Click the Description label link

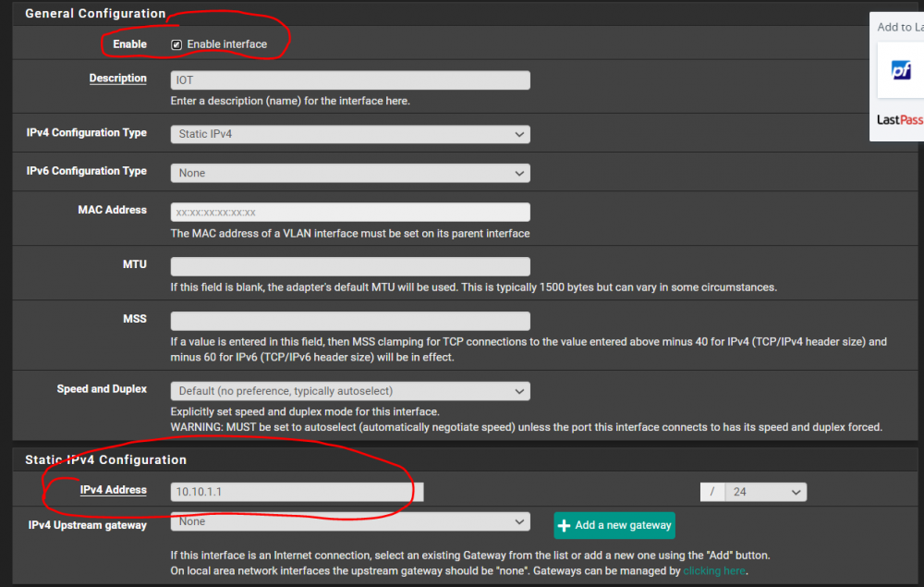point(118,79)
